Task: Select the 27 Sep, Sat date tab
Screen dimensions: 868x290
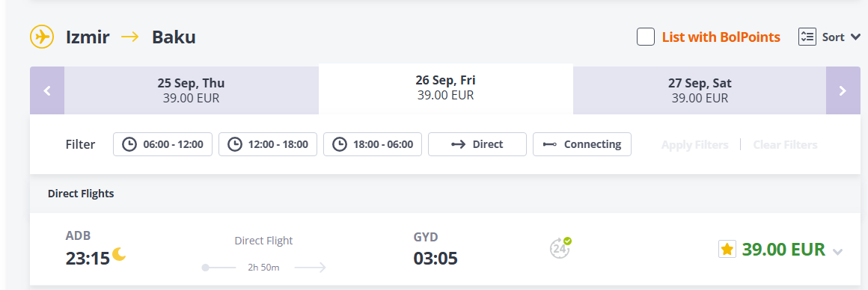Action: coord(700,90)
